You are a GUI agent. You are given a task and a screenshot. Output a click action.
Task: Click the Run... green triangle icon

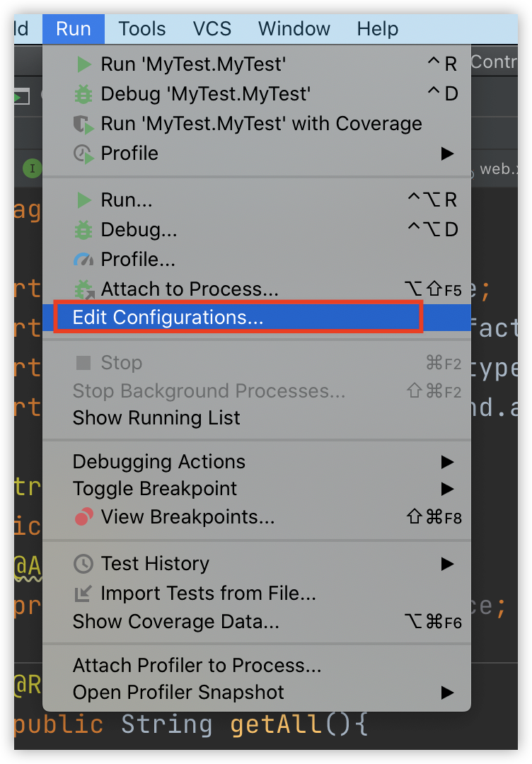click(83, 199)
